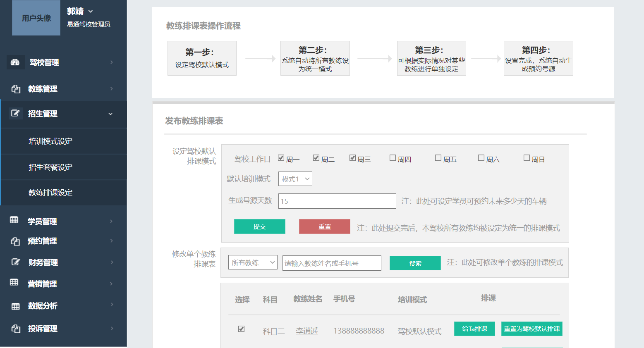Viewport: 644px width, 348px height.
Task: Open coach name link 李逍遥
Action: point(307,331)
